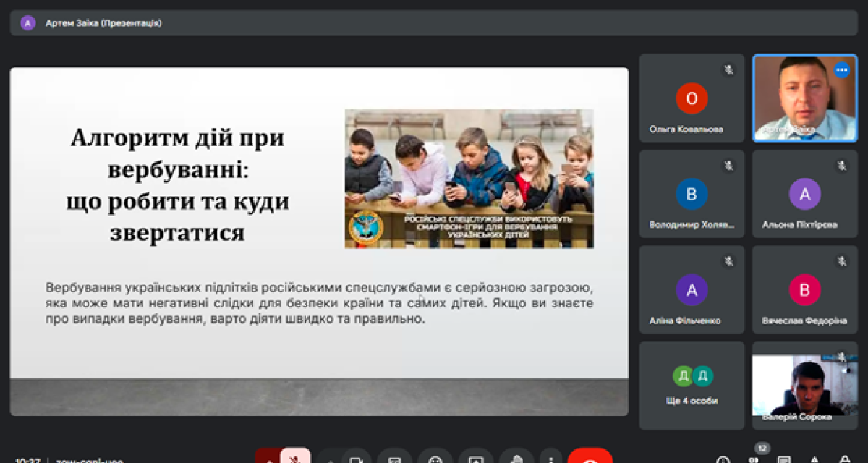Toggle the camera on or off
This screenshot has height=463, width=868.
click(x=354, y=458)
